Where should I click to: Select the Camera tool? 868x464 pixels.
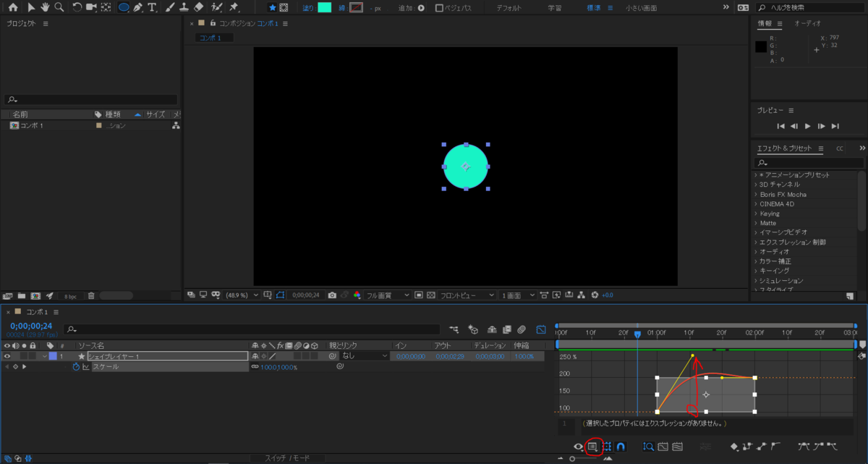tap(91, 7)
